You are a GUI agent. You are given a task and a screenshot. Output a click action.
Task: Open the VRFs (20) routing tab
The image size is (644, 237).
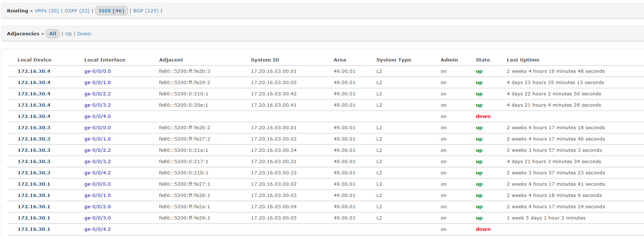click(x=47, y=11)
